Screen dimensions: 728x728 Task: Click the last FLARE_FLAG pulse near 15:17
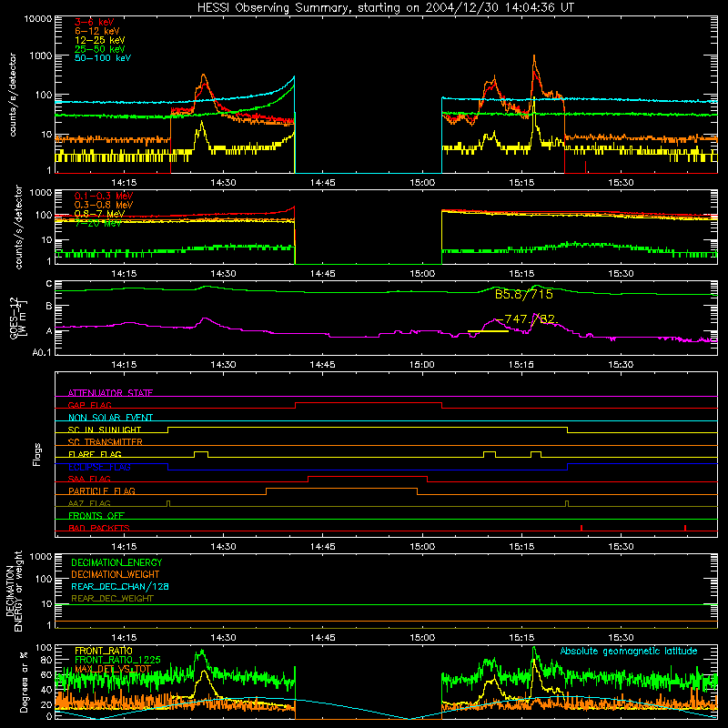(536, 452)
